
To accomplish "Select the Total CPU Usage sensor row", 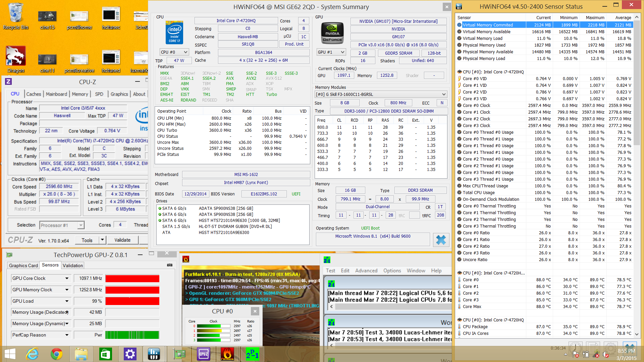I will [x=545, y=192].
